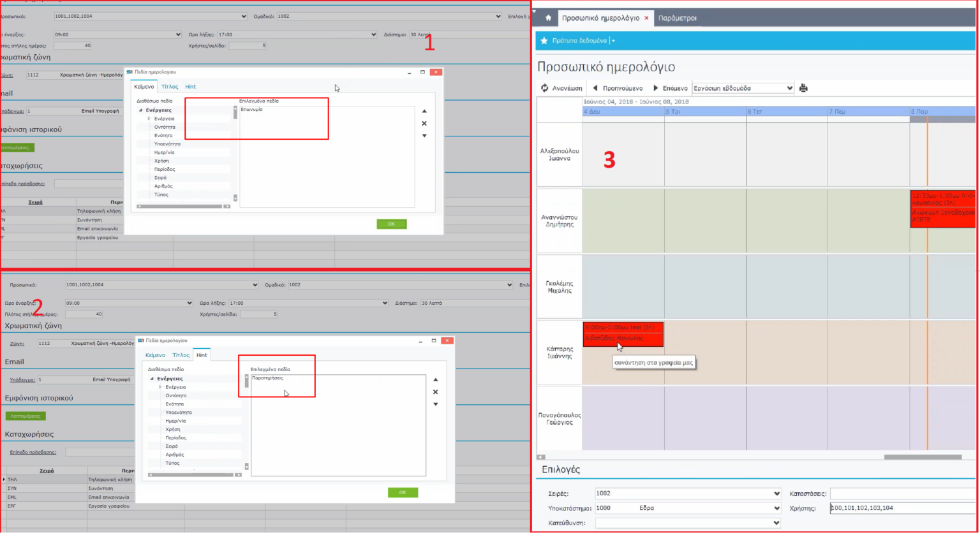Move field up in dialog listing Παρατηρήσεις
Screen dimensions: 980x535
tap(436, 380)
